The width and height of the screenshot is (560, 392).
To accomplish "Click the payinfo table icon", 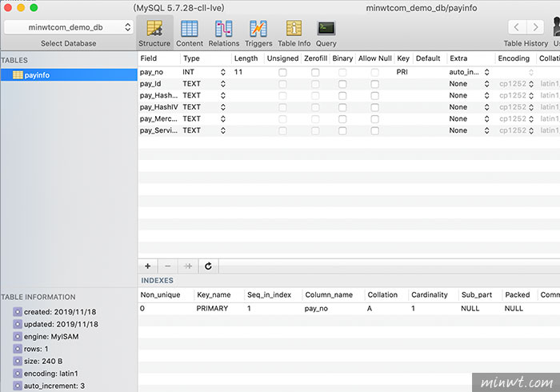I will [18, 75].
